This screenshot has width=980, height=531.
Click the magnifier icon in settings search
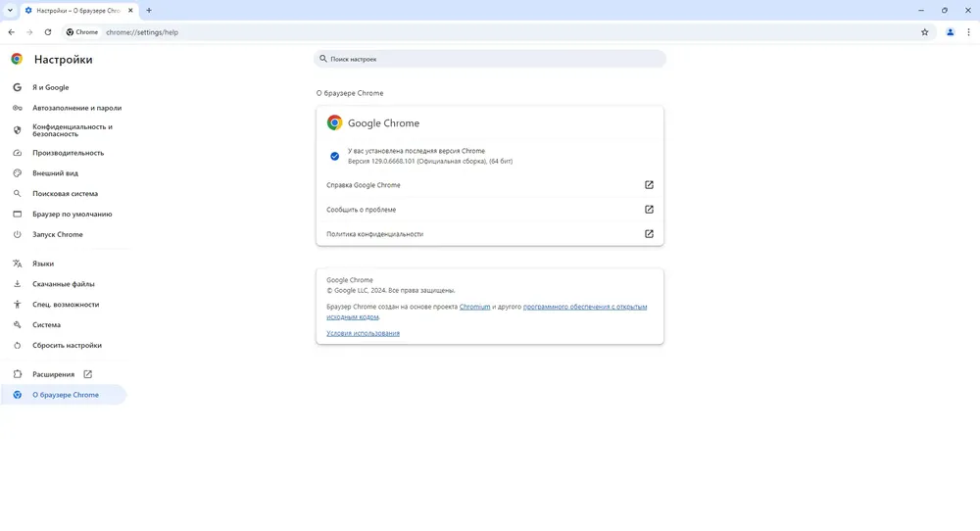coord(323,59)
